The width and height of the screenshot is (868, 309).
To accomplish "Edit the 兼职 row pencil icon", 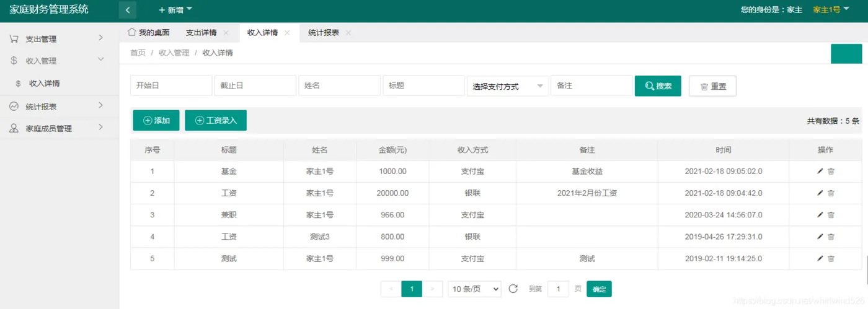I will click(820, 215).
